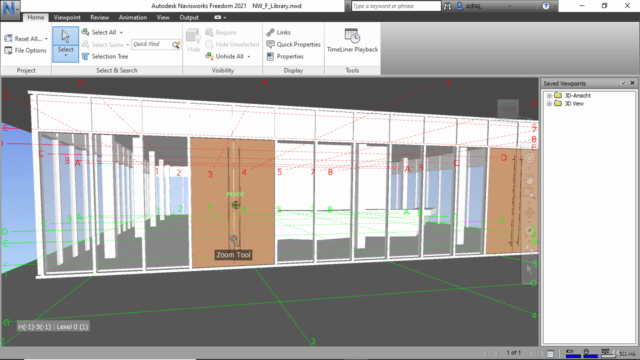The image size is (640, 360).
Task: Click the ViewCube in the viewport
Action: pyautogui.click(x=509, y=109)
